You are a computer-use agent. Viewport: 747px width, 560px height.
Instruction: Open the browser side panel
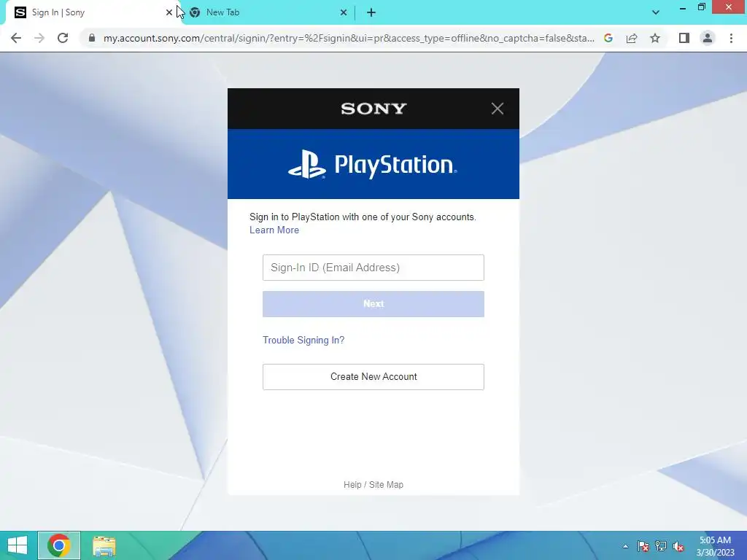pyautogui.click(x=684, y=38)
